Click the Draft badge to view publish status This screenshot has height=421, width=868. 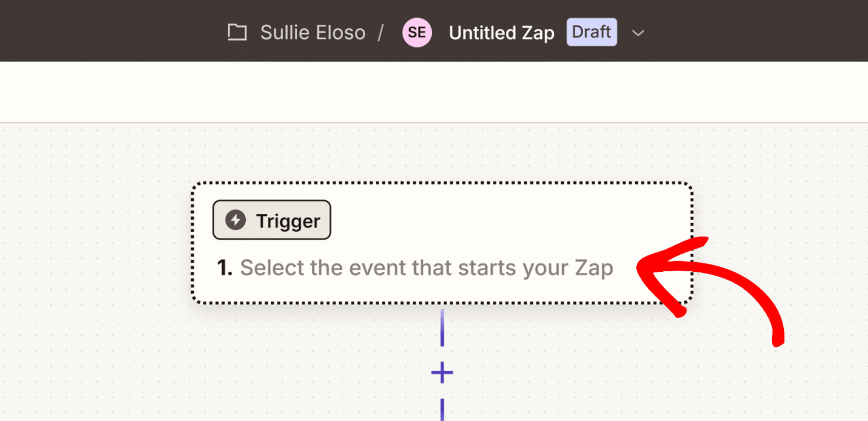(x=591, y=32)
